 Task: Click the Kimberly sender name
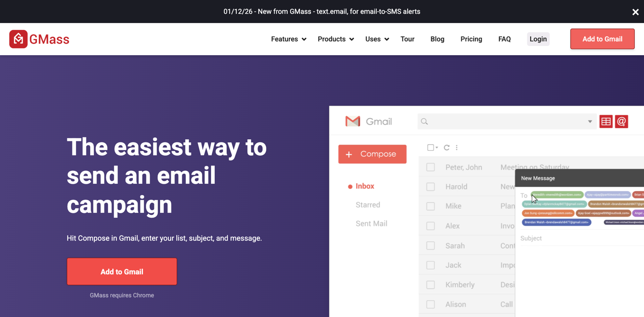[460, 285]
